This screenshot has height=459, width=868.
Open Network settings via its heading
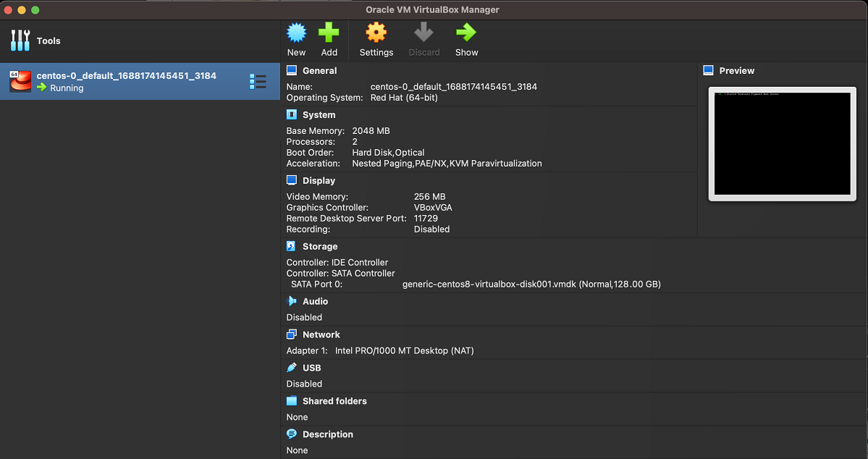click(321, 334)
